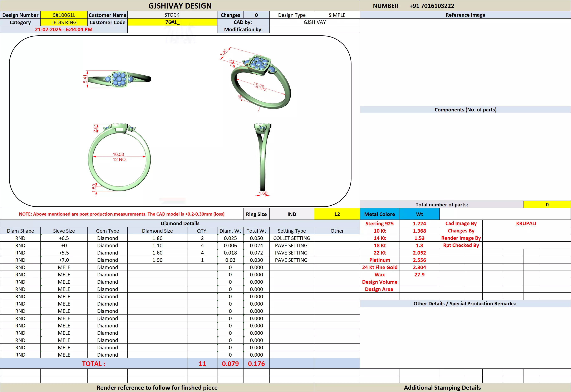Click the date stamp 21-02-2025 cell

click(64, 30)
